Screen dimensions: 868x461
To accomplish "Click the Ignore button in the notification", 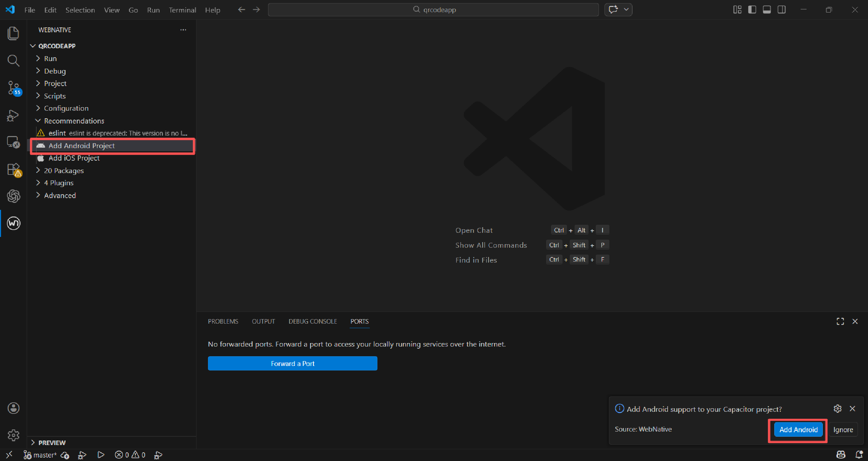I will pos(843,430).
